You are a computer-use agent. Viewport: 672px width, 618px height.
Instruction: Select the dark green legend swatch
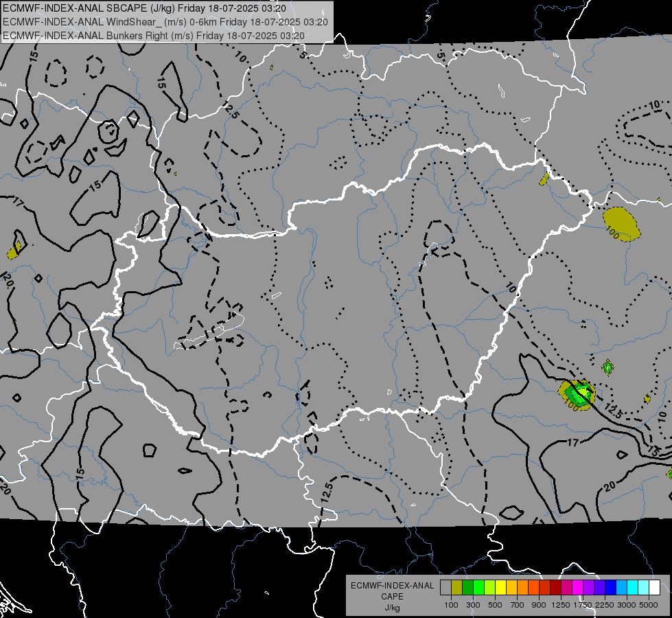467,587
